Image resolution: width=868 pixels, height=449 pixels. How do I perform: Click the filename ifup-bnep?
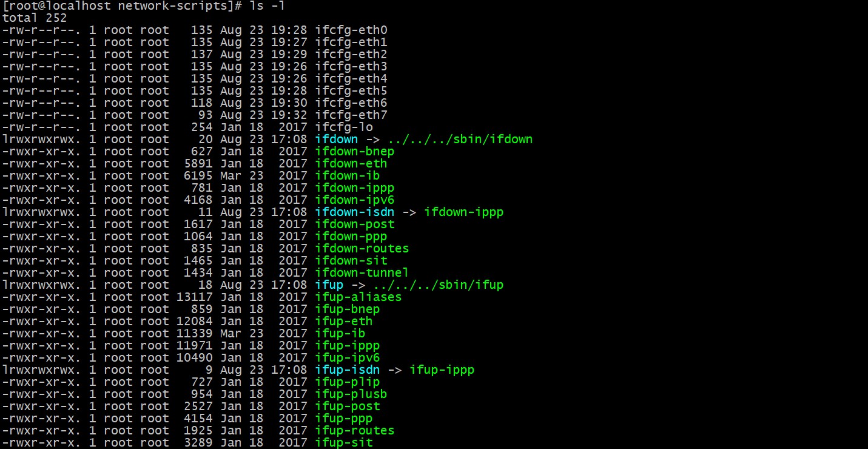pyautogui.click(x=348, y=309)
